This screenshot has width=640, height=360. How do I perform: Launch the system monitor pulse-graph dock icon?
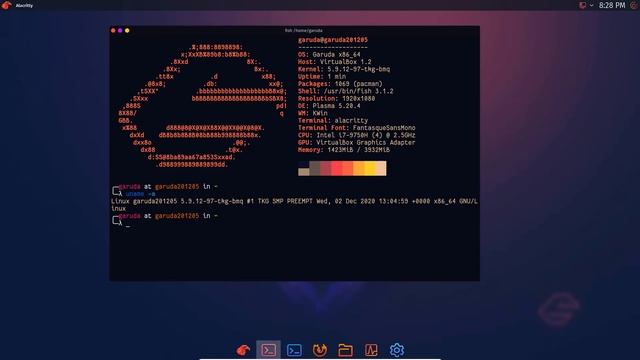tap(371, 350)
